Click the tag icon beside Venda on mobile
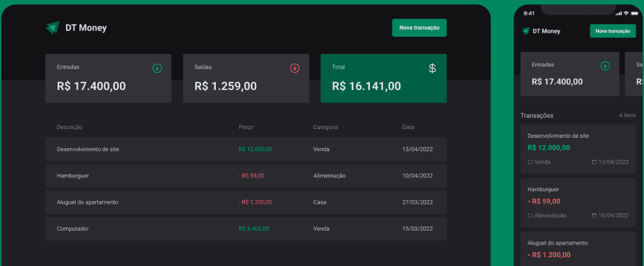This screenshot has width=644, height=266. (x=530, y=162)
